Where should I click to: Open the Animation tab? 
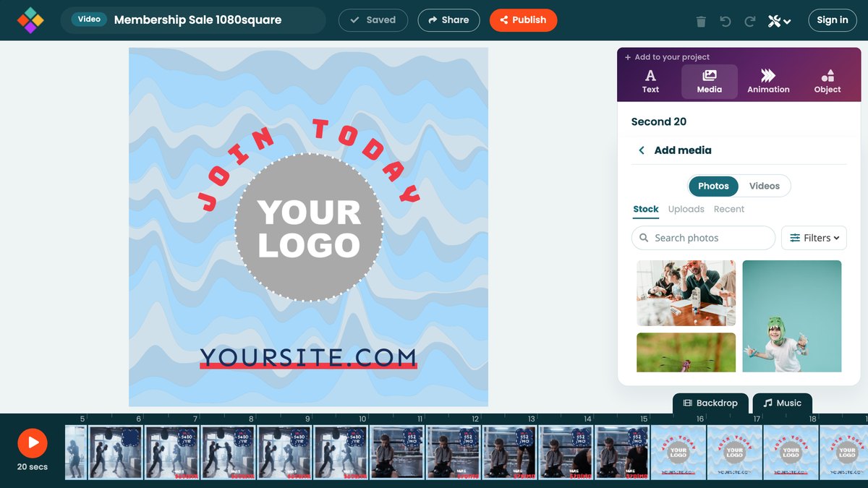768,82
